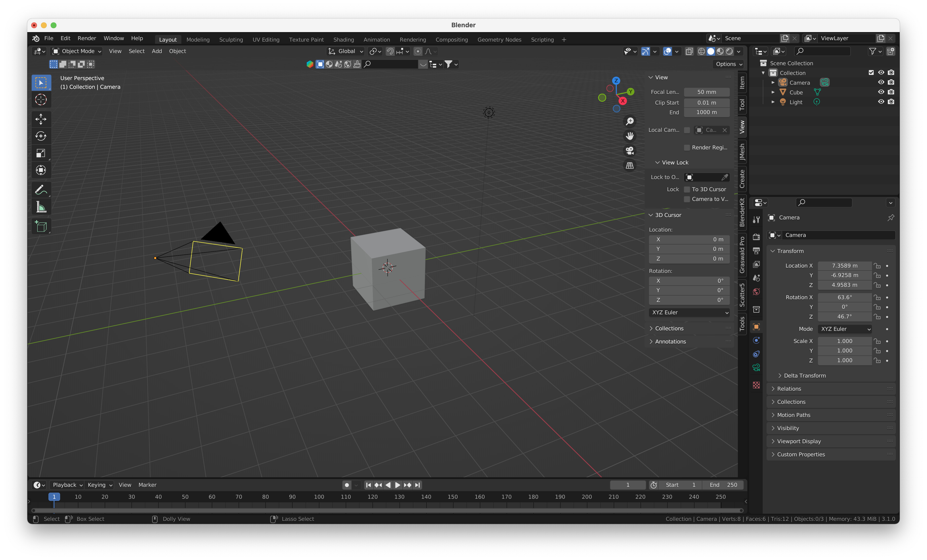Open the Edit menu

[65, 38]
